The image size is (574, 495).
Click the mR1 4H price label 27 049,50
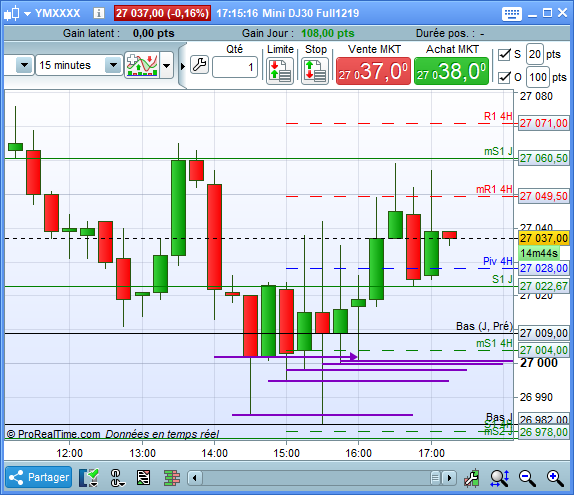click(x=544, y=196)
